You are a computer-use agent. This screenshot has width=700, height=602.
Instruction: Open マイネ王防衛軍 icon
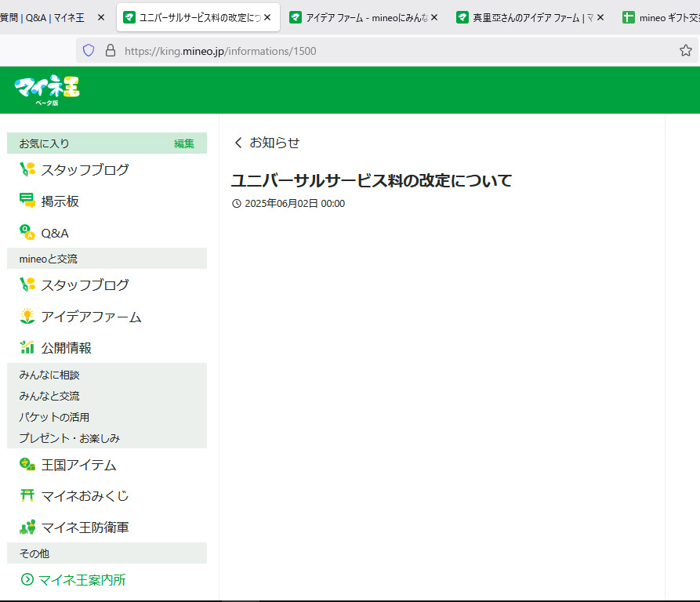27,528
